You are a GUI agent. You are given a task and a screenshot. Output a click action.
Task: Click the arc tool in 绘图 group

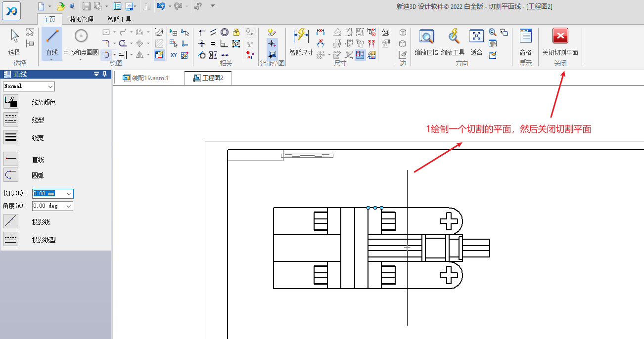pyautogui.click(x=106, y=55)
